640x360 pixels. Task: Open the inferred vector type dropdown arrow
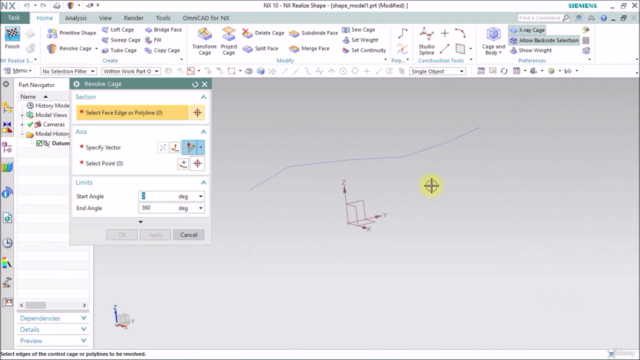click(200, 147)
